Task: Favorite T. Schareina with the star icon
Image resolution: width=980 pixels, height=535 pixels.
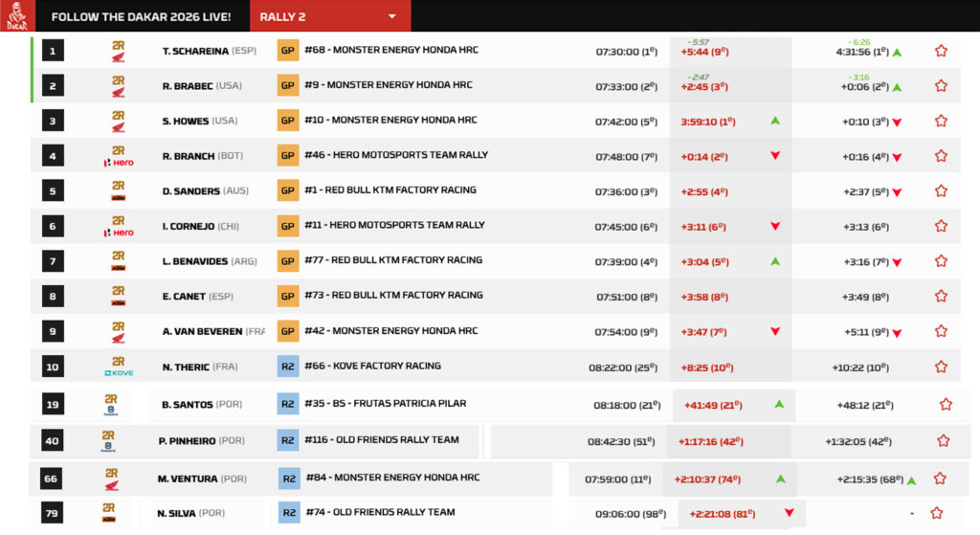Action: coord(941,51)
